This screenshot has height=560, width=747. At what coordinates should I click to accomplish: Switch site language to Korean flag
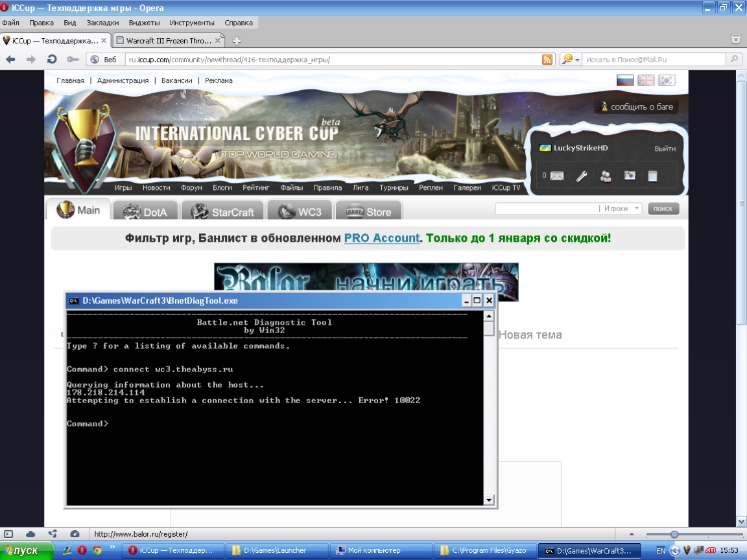[667, 80]
